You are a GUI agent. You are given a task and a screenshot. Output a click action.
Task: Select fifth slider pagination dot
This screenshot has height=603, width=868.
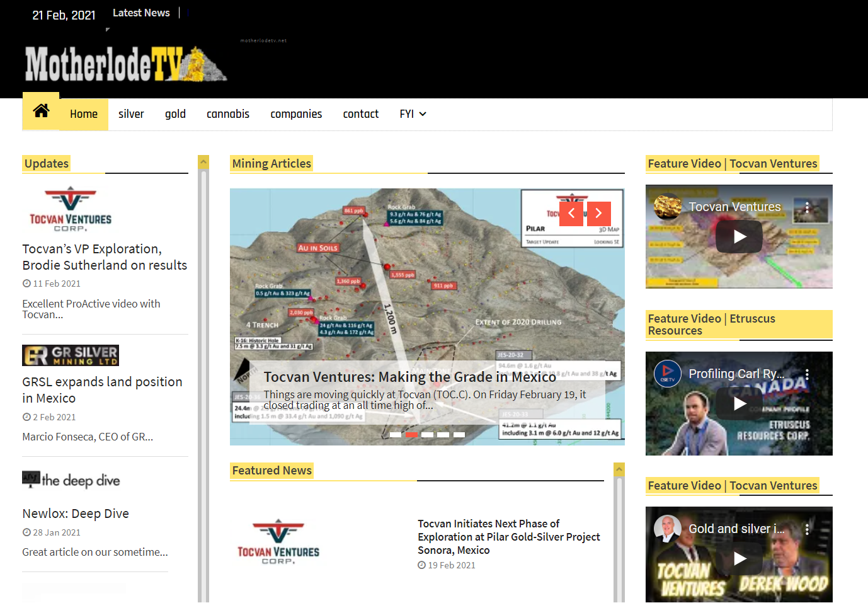point(459,435)
